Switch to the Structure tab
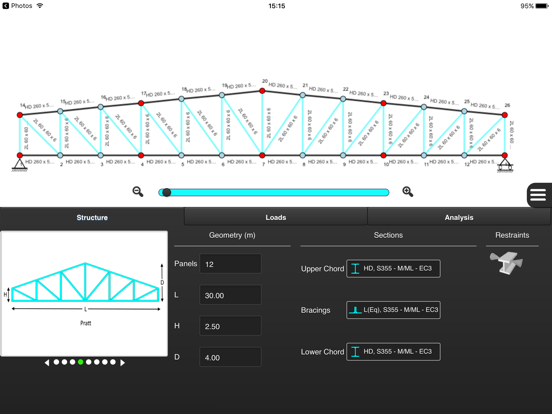The height and width of the screenshot is (414, 552). tap(92, 217)
